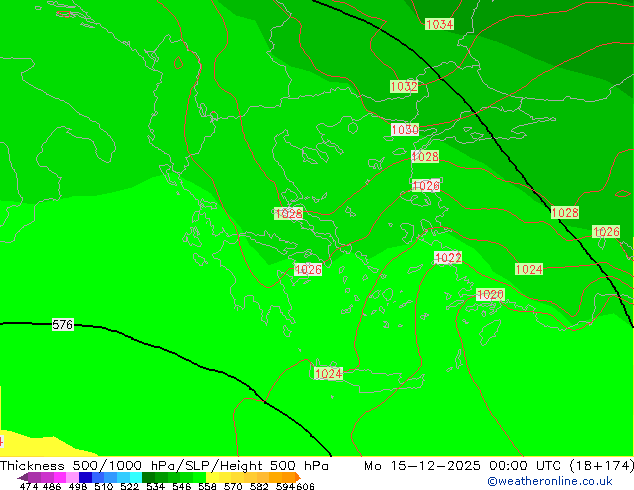Click the chart title "Thickness 500/1000 hPa/SLP/Height 500 hPa"
The width and height of the screenshot is (634, 490).
(164, 466)
